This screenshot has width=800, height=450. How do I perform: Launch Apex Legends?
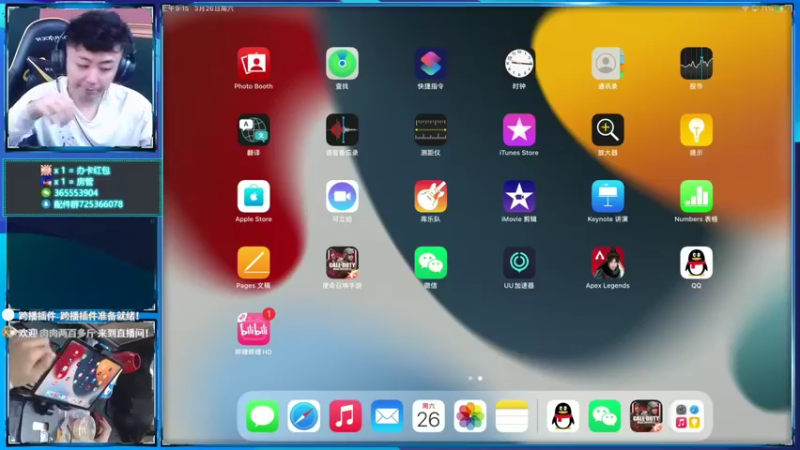(x=608, y=263)
